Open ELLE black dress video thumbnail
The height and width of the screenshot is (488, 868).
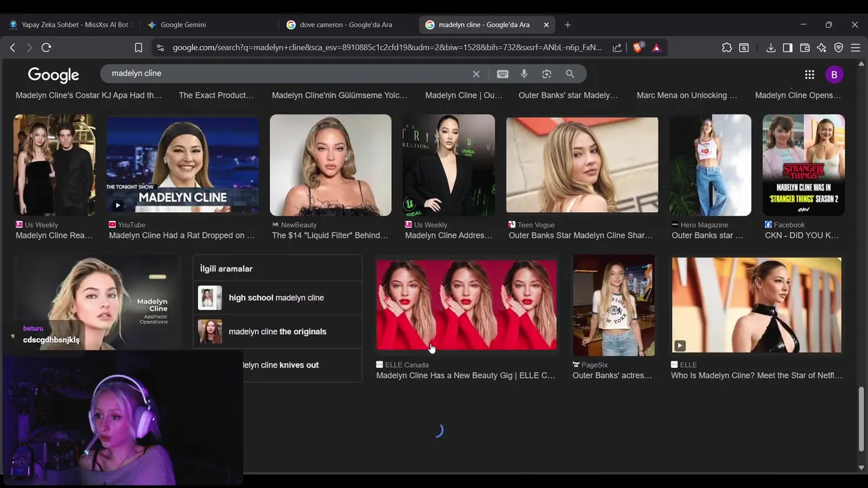[x=756, y=305]
